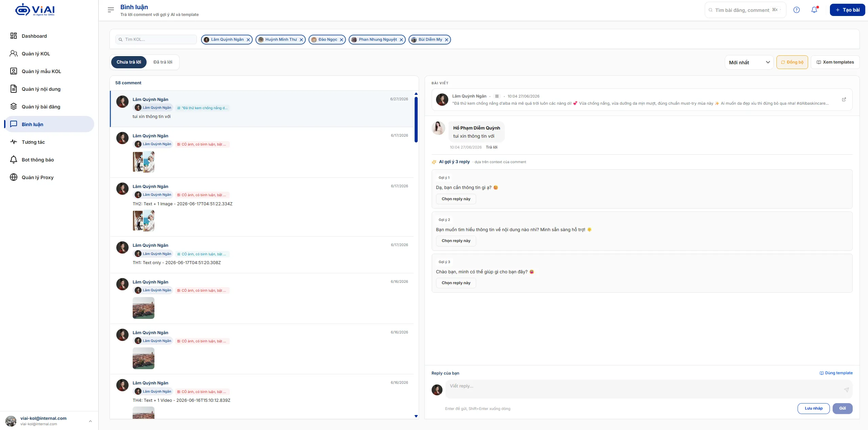Click Xem templates button
Image resolution: width=868 pixels, height=430 pixels.
click(835, 62)
